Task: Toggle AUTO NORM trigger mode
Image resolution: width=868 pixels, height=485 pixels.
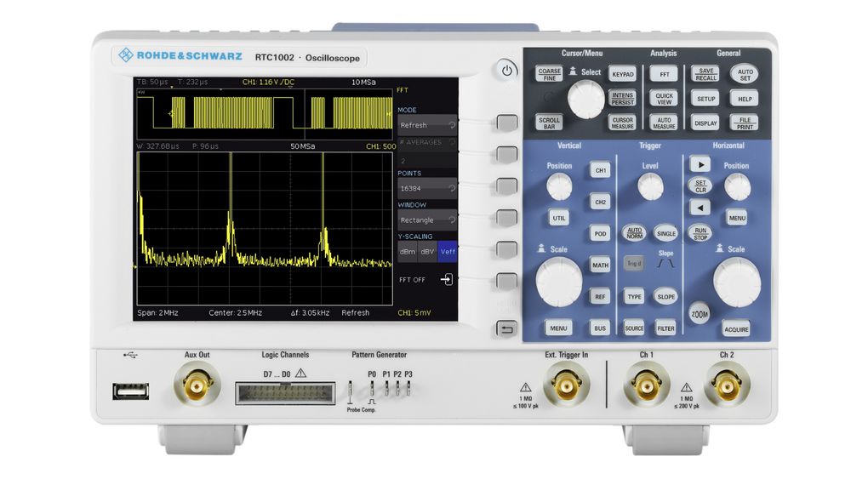Action: [x=634, y=233]
